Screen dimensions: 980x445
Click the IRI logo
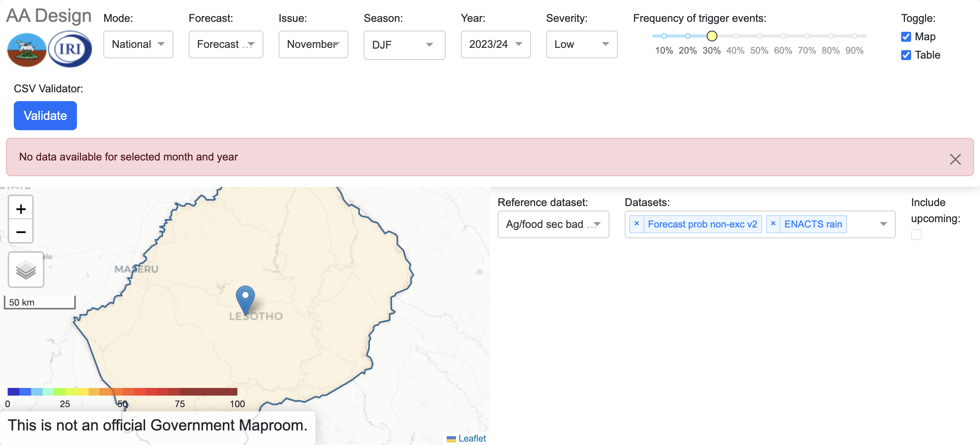69,49
